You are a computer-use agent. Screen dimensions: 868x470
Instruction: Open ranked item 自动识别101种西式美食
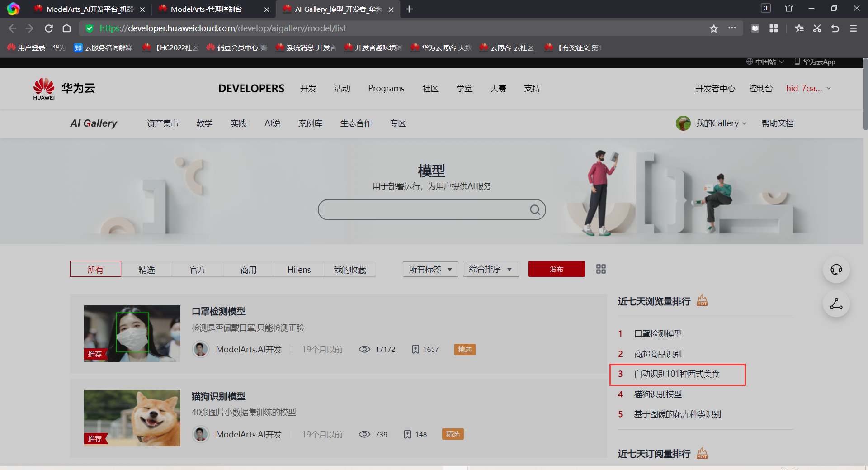(x=677, y=374)
